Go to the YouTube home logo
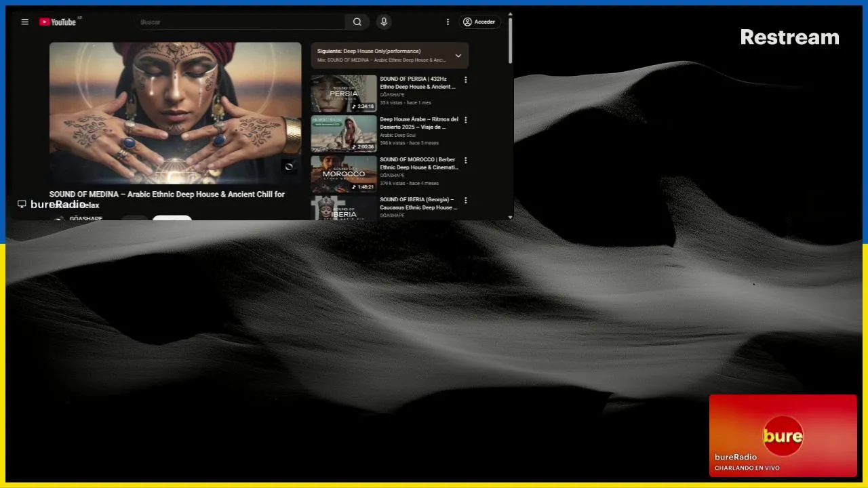The image size is (868, 488). [x=58, y=22]
